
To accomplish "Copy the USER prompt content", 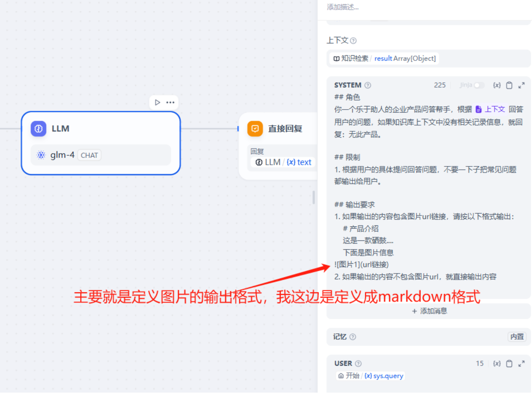I will pyautogui.click(x=509, y=364).
